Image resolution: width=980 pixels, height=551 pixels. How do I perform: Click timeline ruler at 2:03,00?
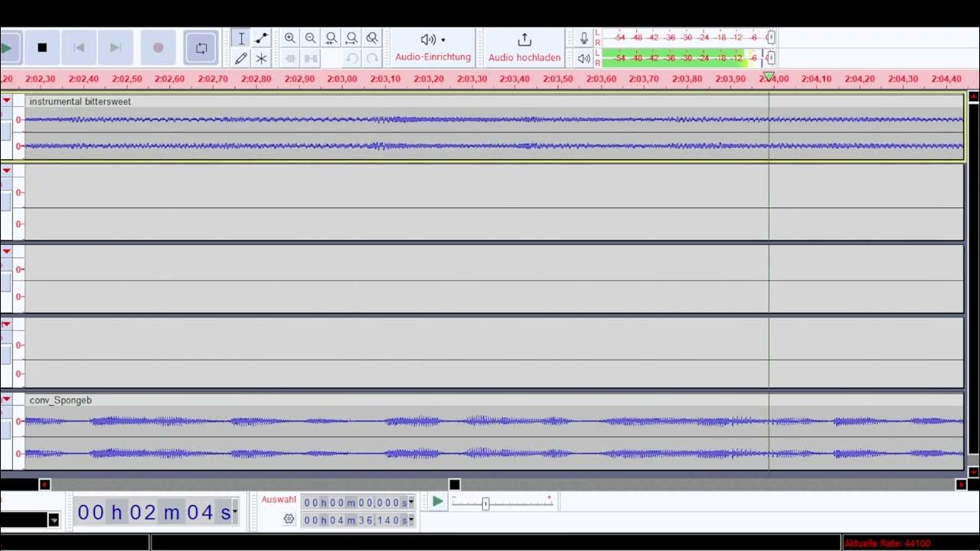(342, 79)
